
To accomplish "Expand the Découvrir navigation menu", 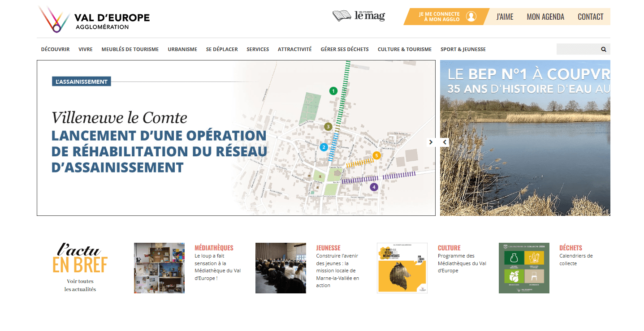I will click(x=55, y=49).
